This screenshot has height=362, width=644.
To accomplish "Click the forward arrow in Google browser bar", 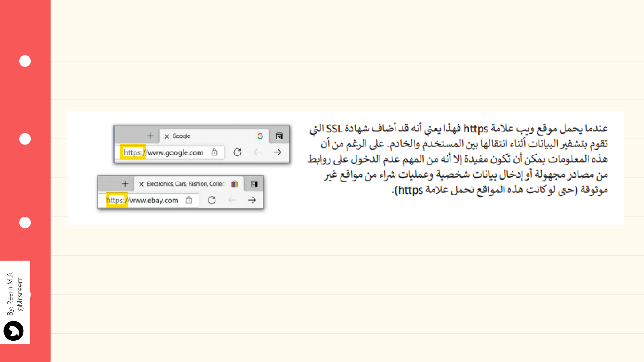I will [x=277, y=152].
